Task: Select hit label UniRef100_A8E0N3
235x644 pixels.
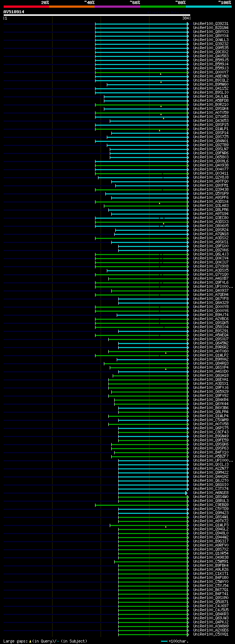Action: [211, 76]
